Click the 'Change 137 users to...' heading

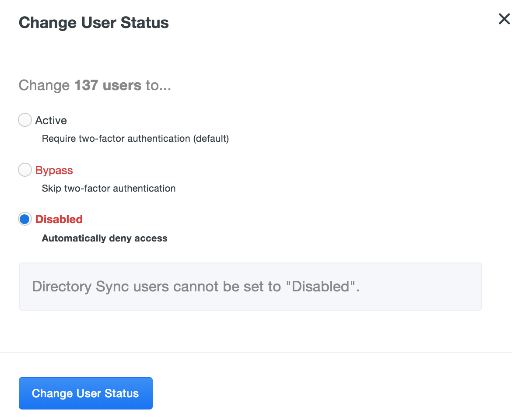(95, 85)
